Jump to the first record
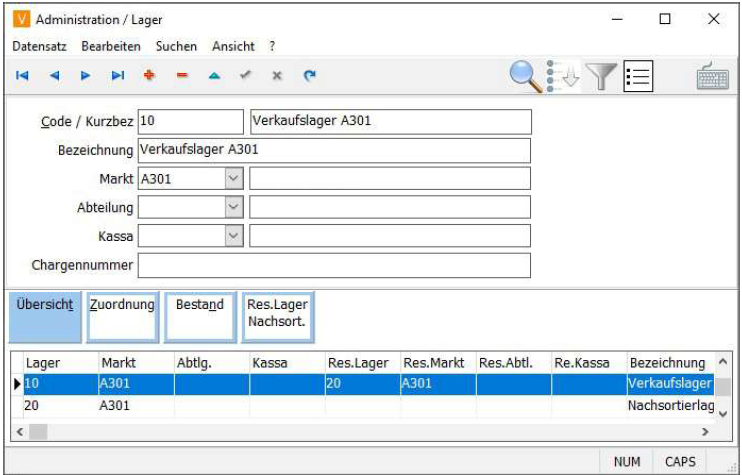742x475 pixels. tap(22, 75)
